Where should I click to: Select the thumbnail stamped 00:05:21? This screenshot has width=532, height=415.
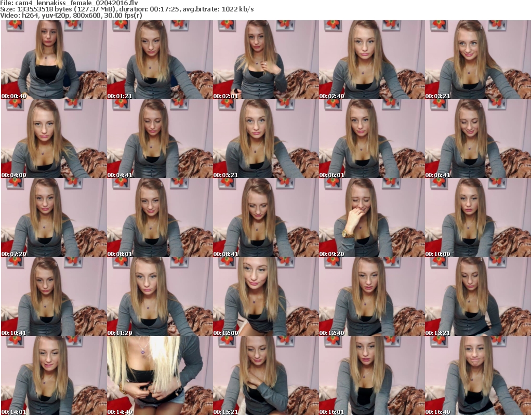click(x=265, y=139)
